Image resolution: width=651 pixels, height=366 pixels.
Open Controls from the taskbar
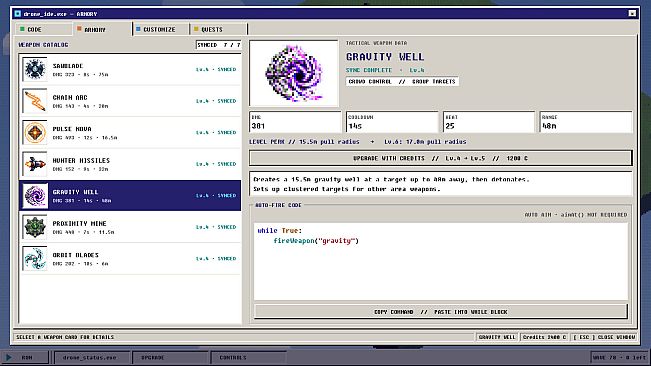(248, 357)
